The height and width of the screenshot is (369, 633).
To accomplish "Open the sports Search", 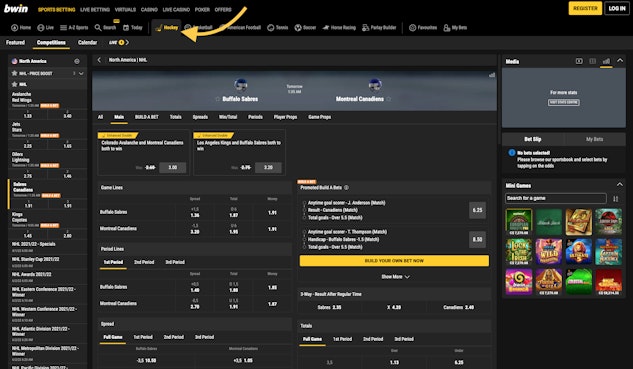I will tap(105, 27).
